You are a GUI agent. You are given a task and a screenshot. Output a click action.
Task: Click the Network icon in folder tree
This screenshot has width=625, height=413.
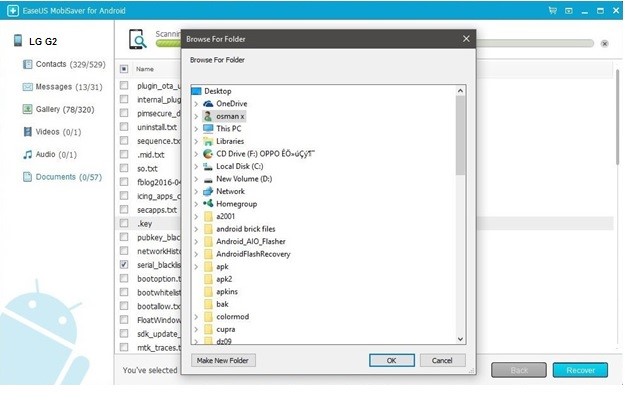click(x=208, y=191)
